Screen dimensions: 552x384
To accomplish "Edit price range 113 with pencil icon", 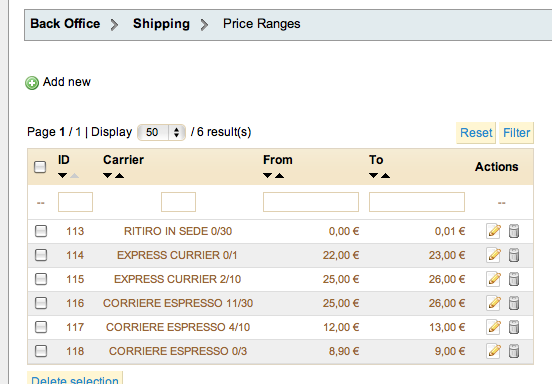I will coord(494,231).
